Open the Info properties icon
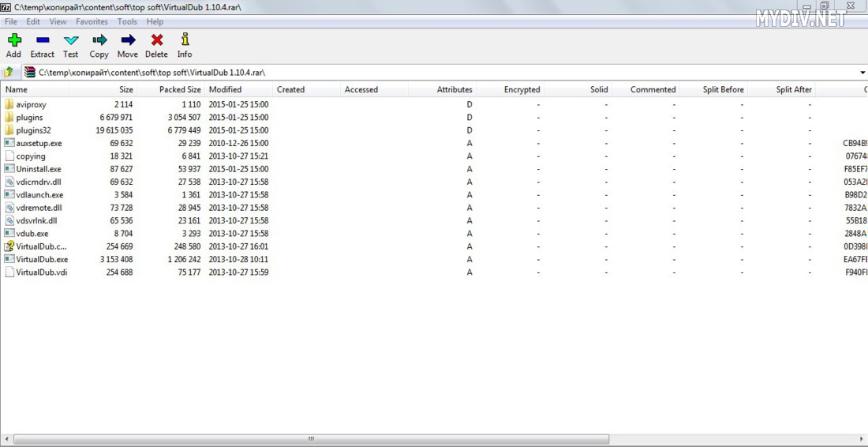This screenshot has width=868, height=447. 185,39
